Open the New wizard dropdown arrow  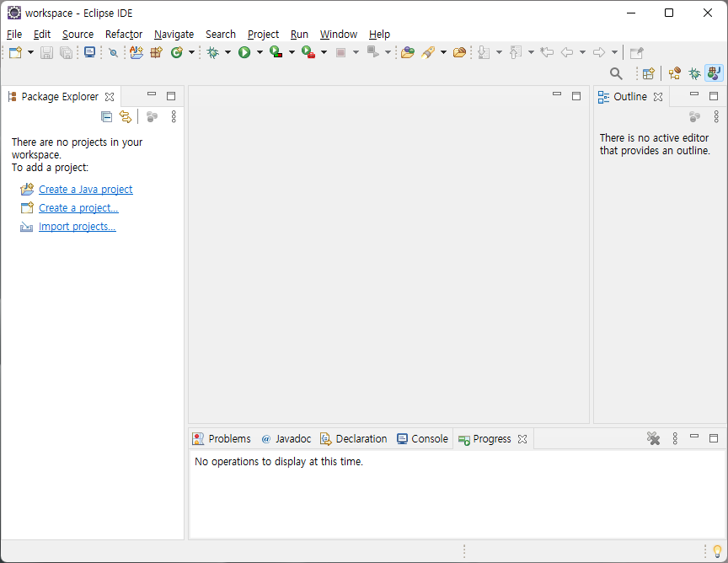pyautogui.click(x=30, y=52)
